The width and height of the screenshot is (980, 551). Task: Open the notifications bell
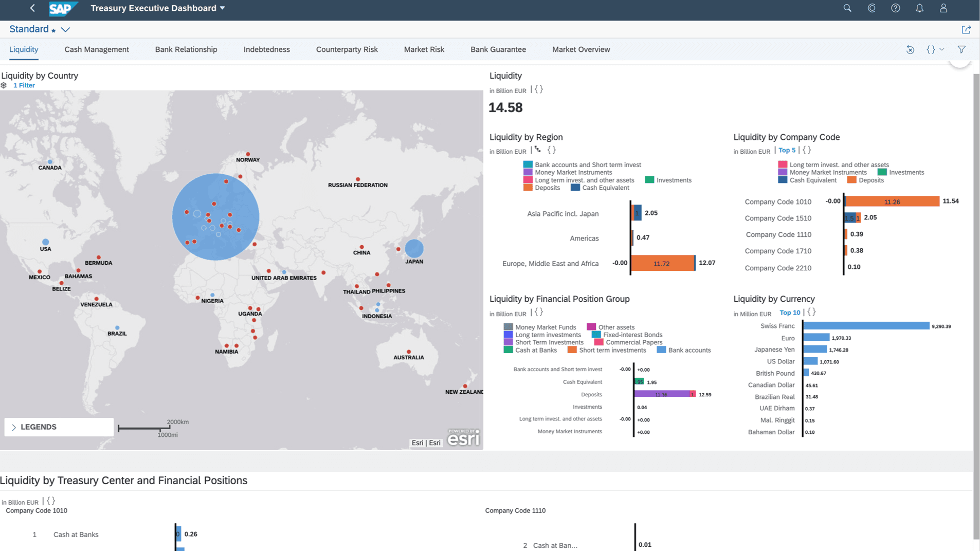(919, 8)
